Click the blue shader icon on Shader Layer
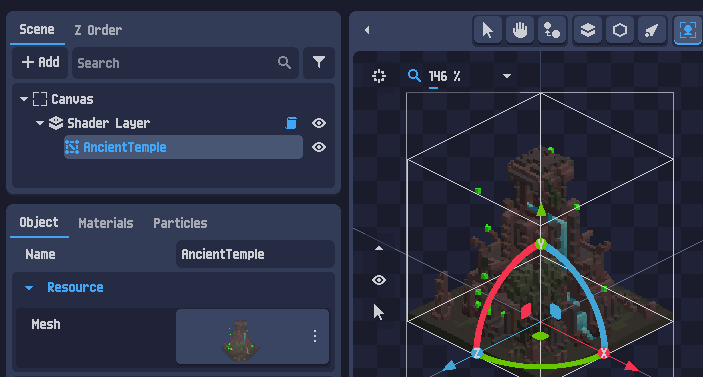This screenshot has height=377, width=703. (291, 123)
